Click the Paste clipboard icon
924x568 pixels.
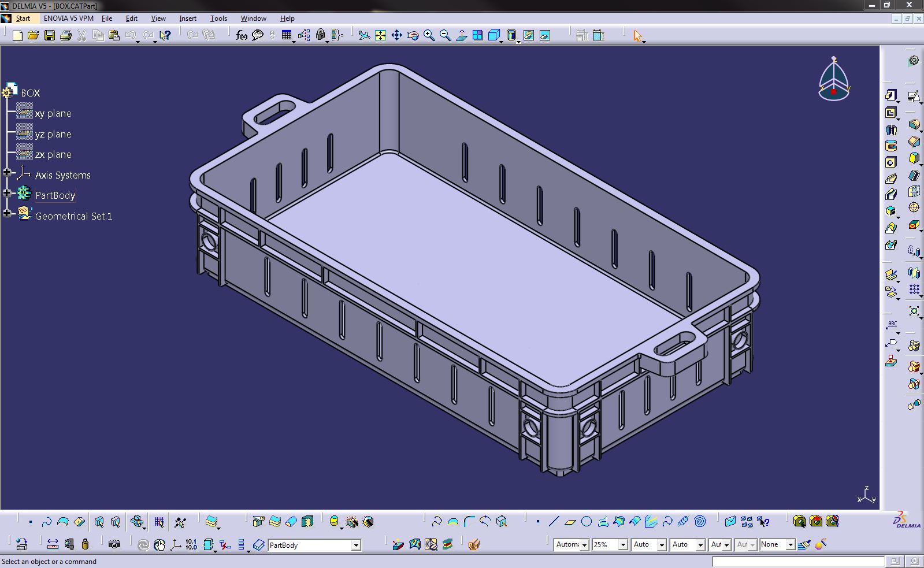114,36
